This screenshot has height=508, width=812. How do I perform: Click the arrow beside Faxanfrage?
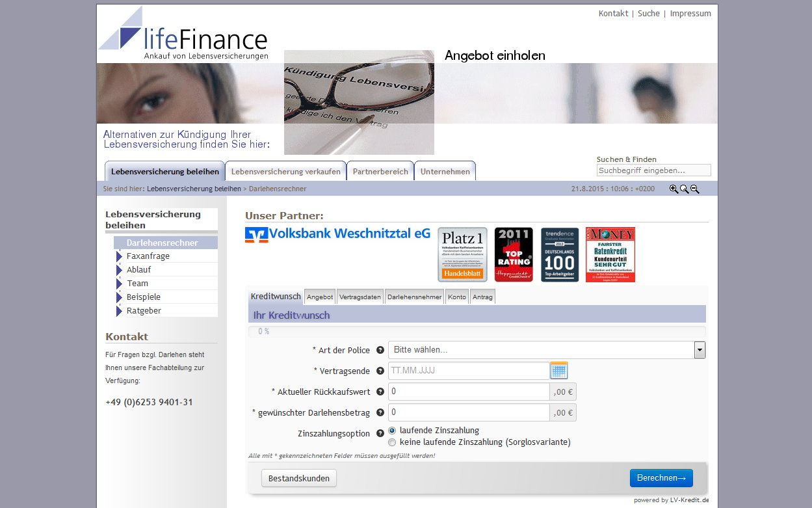[x=120, y=256]
